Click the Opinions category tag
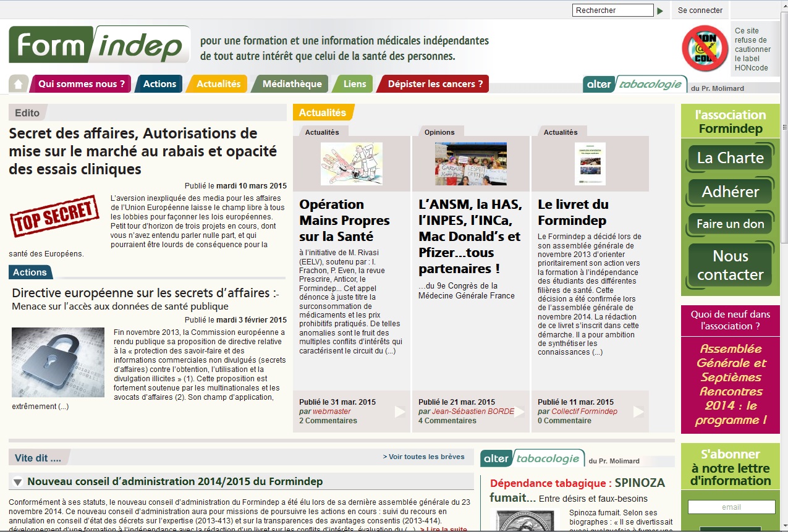Image resolution: width=788 pixels, height=532 pixels. pos(439,132)
